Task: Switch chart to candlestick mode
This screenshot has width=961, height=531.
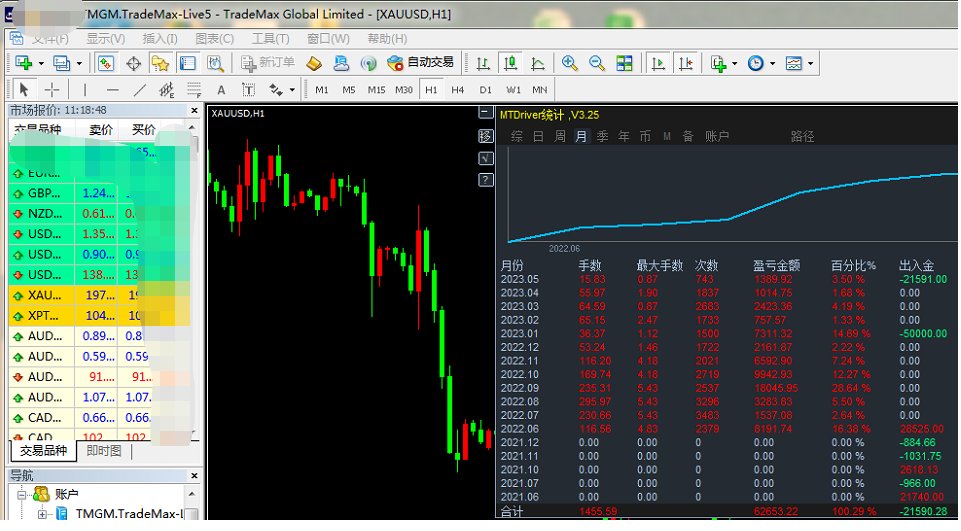Action: (510, 63)
